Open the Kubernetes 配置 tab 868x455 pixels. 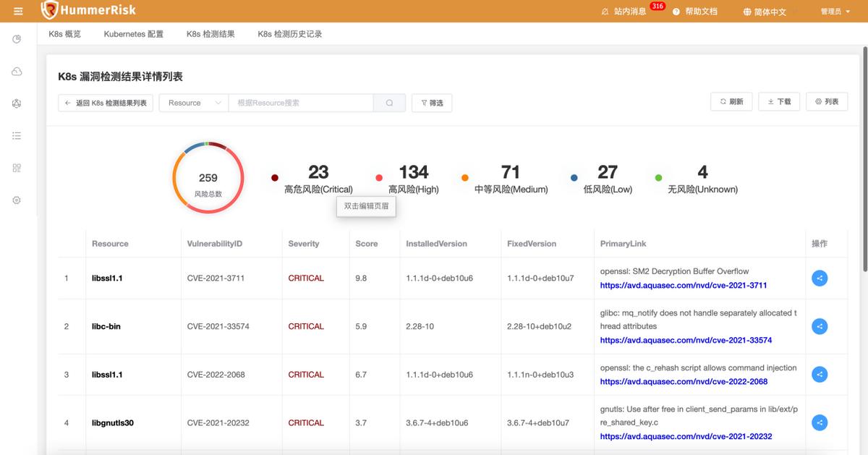pos(134,33)
